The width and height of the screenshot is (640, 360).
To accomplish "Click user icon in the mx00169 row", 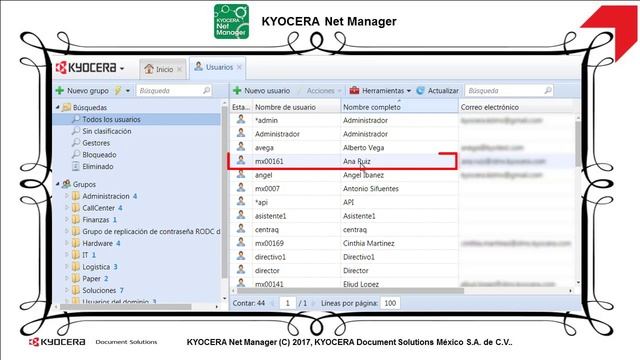I will [x=241, y=242].
